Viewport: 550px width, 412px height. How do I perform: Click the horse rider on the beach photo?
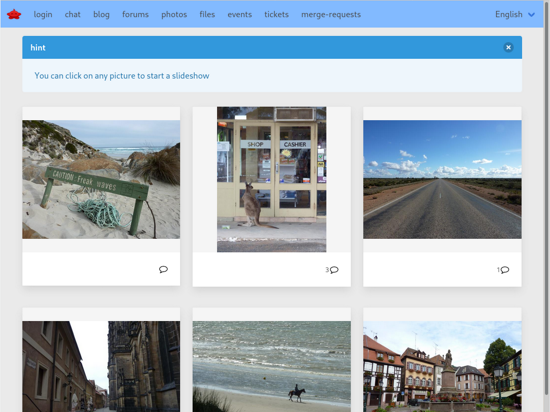(x=271, y=366)
